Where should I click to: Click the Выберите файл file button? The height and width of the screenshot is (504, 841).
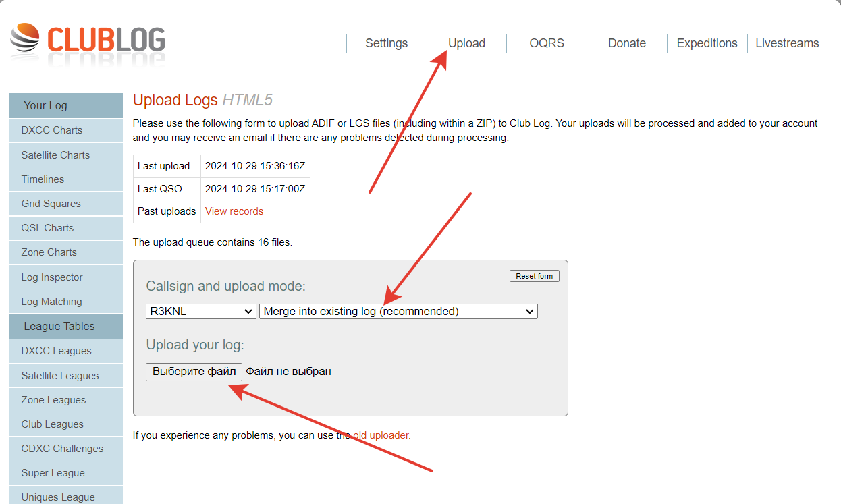[194, 372]
